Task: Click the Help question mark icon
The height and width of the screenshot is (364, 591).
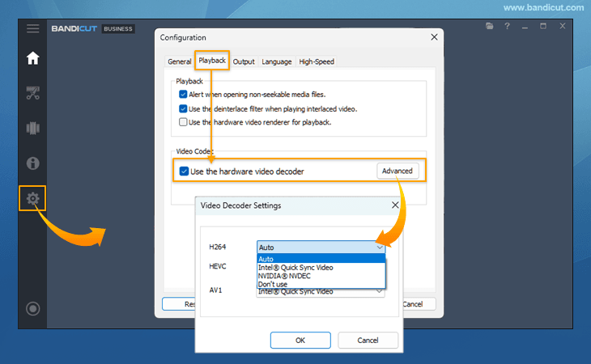Action: [x=507, y=27]
